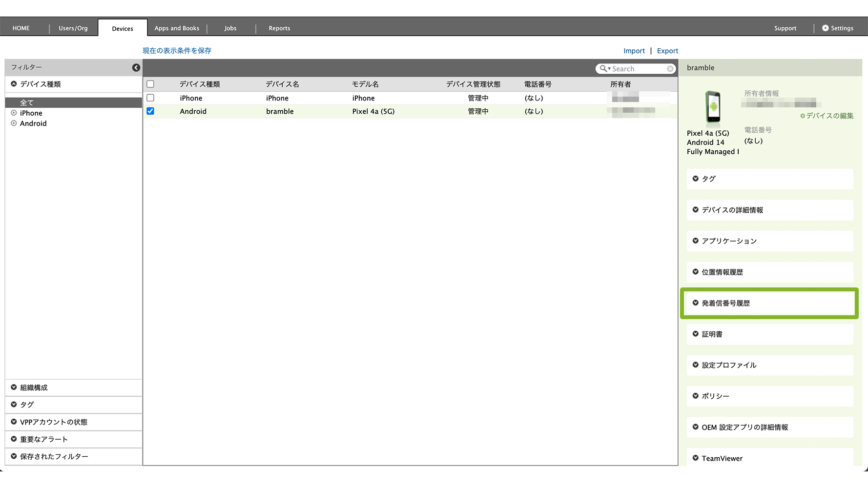Select the Android filter radio option

click(14, 123)
